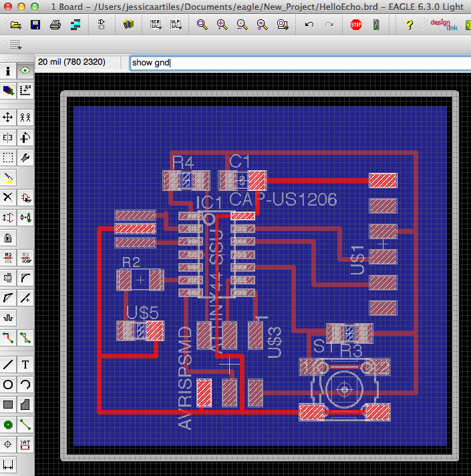Image resolution: width=471 pixels, height=476 pixels.
Task: Select the Meander tool
Action: [8, 318]
